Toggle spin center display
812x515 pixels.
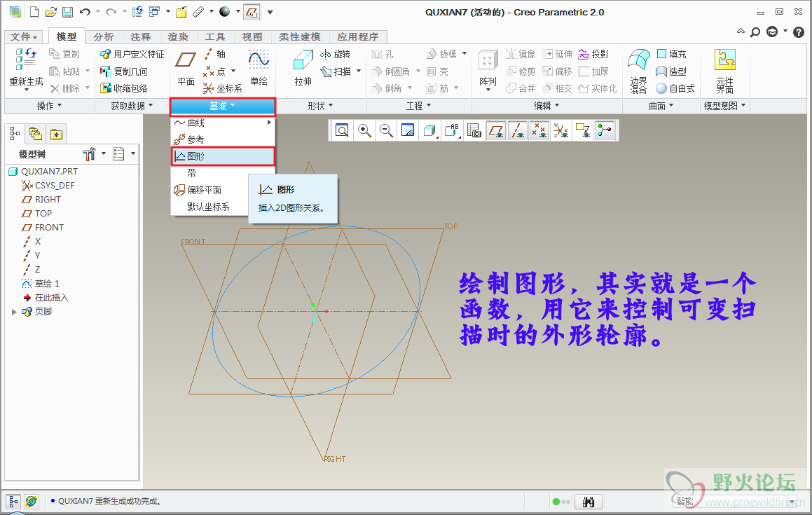[x=605, y=130]
